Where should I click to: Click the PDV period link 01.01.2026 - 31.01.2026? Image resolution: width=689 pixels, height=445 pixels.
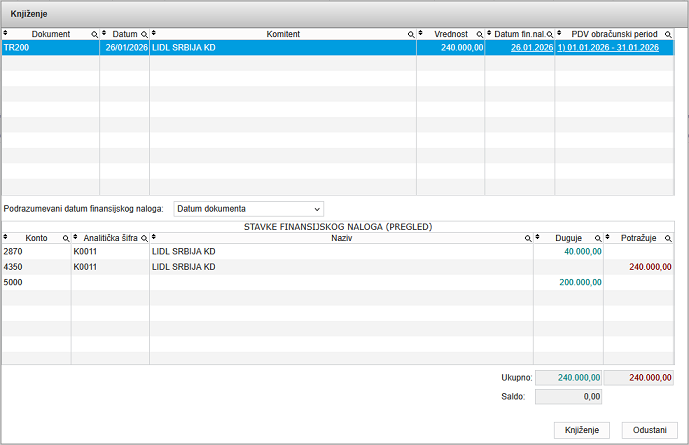(608, 47)
